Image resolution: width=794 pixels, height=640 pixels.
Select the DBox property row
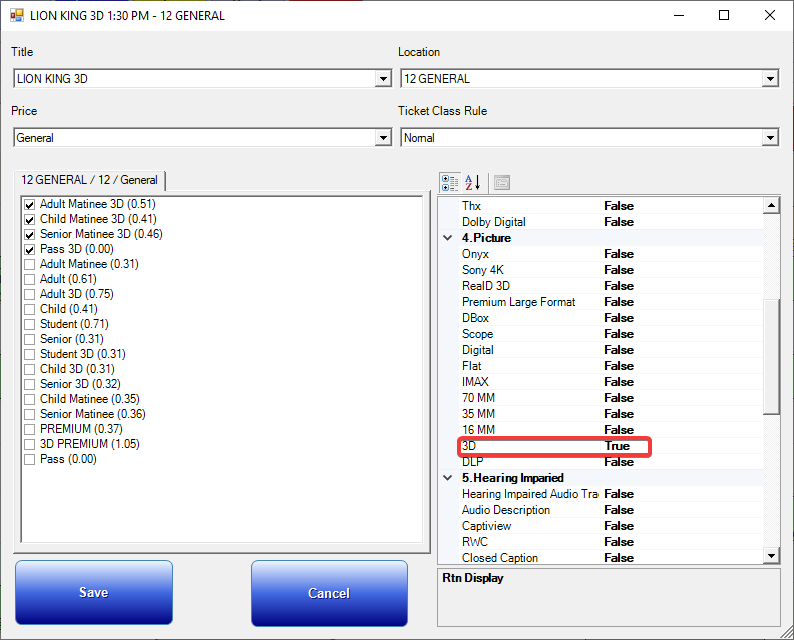pos(611,318)
